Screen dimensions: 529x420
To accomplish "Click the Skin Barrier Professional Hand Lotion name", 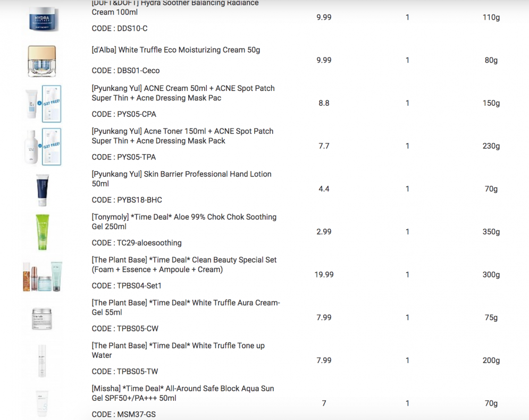I will coord(181,179).
